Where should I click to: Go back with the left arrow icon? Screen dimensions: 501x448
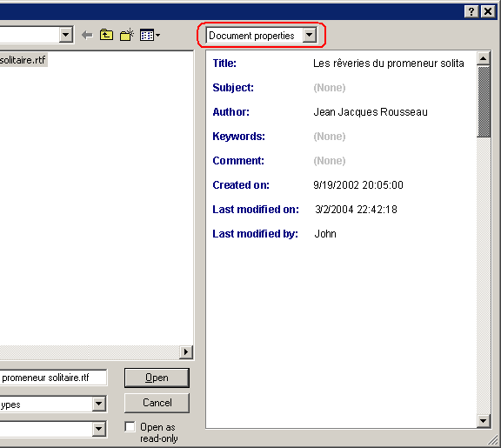tap(87, 35)
